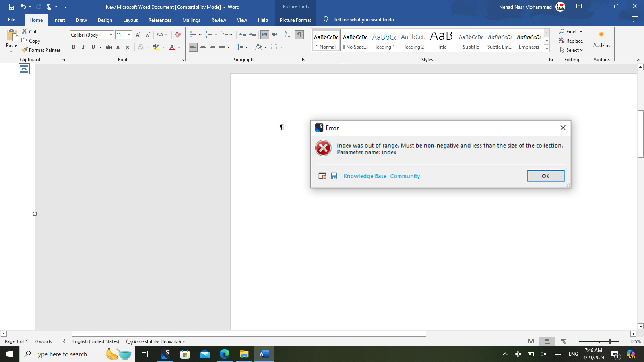Open the font size 11 dropdown

coord(129,35)
